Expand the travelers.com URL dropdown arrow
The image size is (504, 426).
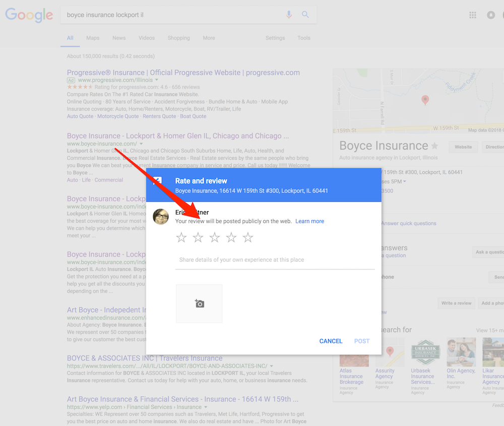click(272, 366)
